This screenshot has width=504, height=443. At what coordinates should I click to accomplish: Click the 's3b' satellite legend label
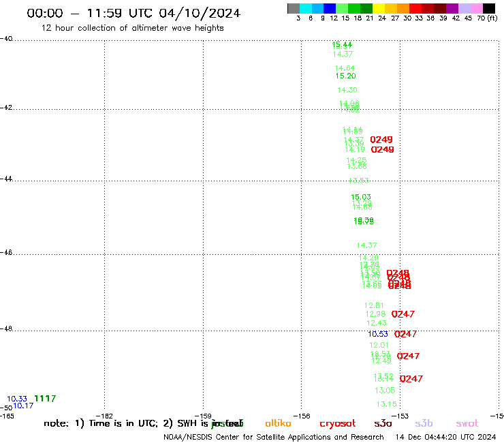point(424,423)
